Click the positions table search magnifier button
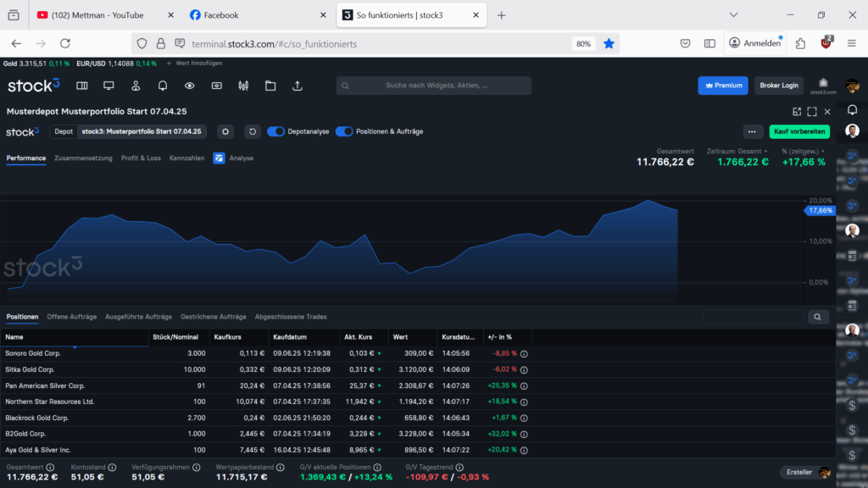Screen dimensions: 868x488 pyautogui.click(x=818, y=317)
